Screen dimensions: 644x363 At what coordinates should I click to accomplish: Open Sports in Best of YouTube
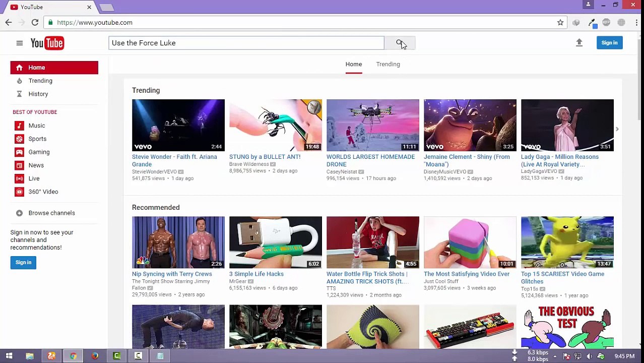point(37,139)
